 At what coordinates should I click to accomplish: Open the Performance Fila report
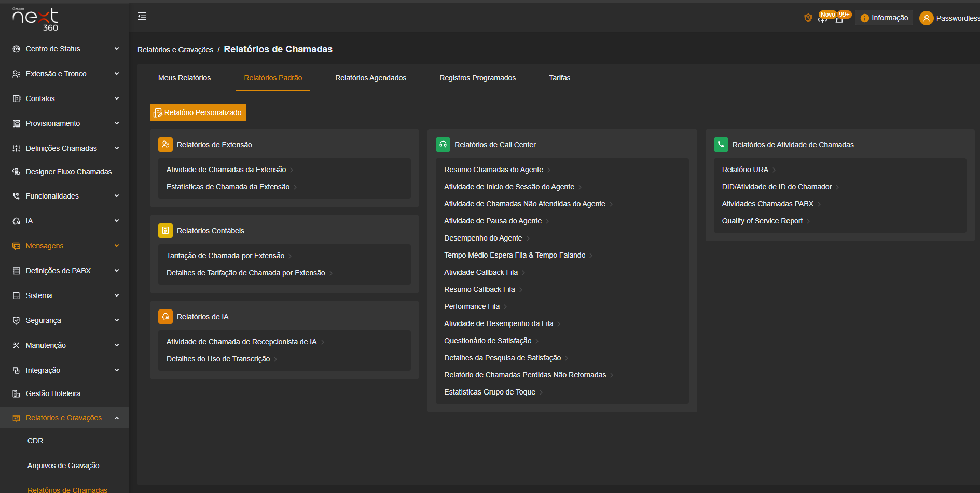[x=472, y=306]
